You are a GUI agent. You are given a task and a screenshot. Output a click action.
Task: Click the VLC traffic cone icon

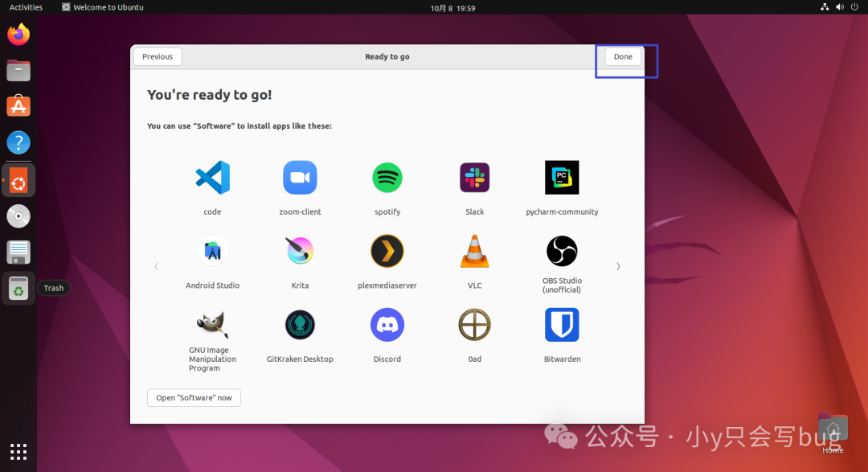point(475,251)
